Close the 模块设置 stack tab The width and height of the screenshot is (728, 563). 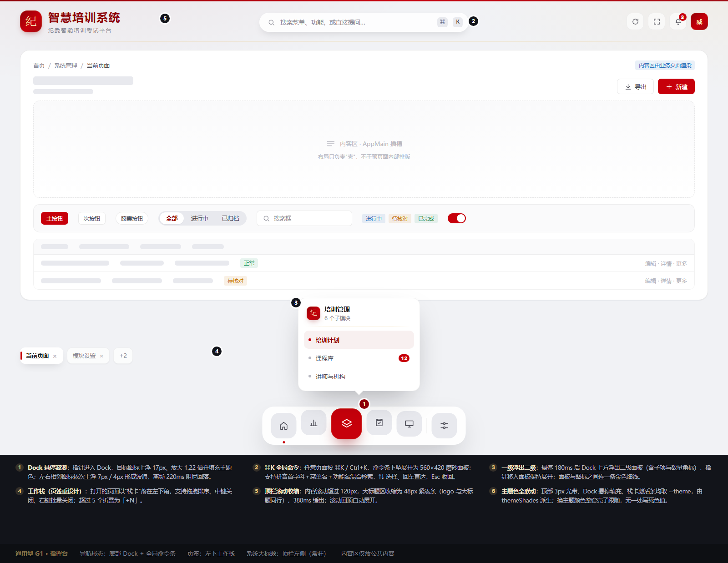click(101, 356)
